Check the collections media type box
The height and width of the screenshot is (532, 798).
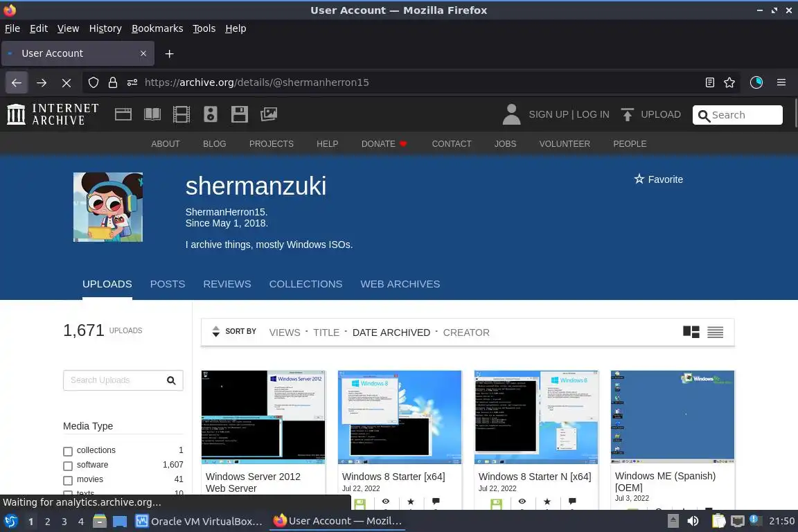coord(68,451)
